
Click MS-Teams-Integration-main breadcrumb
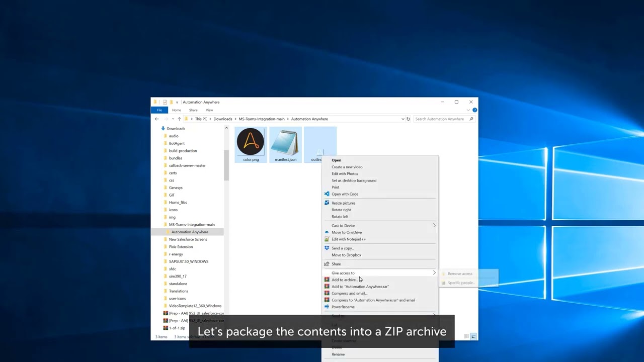(262, 119)
